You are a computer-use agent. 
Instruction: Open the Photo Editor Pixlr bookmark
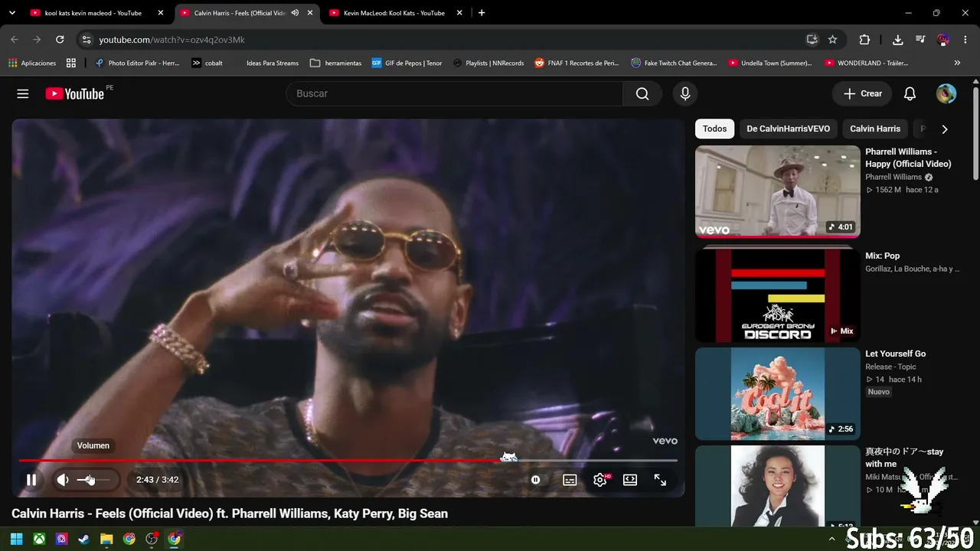(x=137, y=63)
